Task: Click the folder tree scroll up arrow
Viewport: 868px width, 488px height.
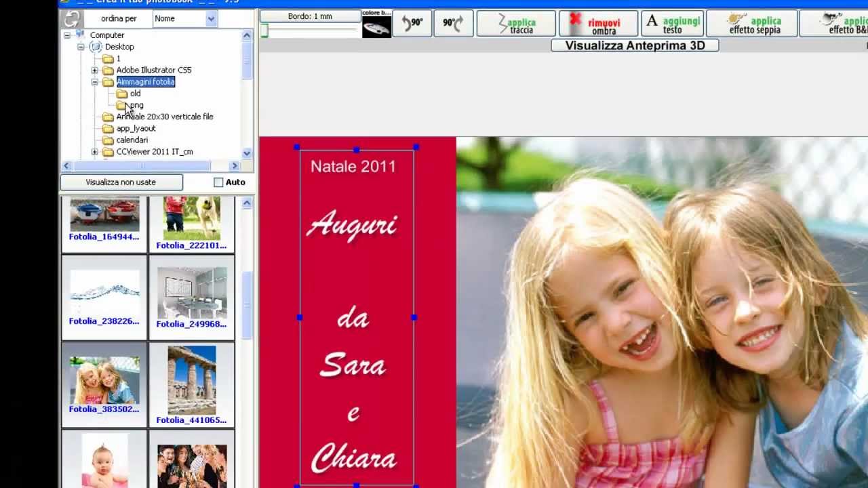Action: [x=247, y=35]
